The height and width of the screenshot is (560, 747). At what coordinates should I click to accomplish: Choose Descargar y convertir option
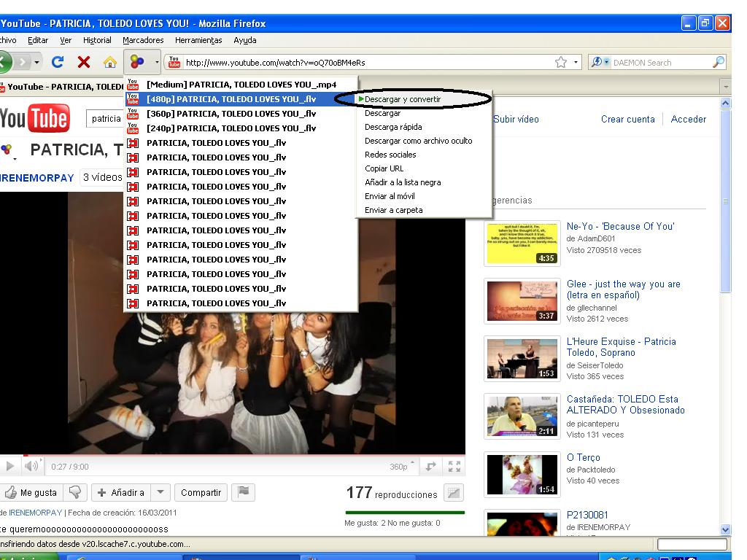coord(403,99)
